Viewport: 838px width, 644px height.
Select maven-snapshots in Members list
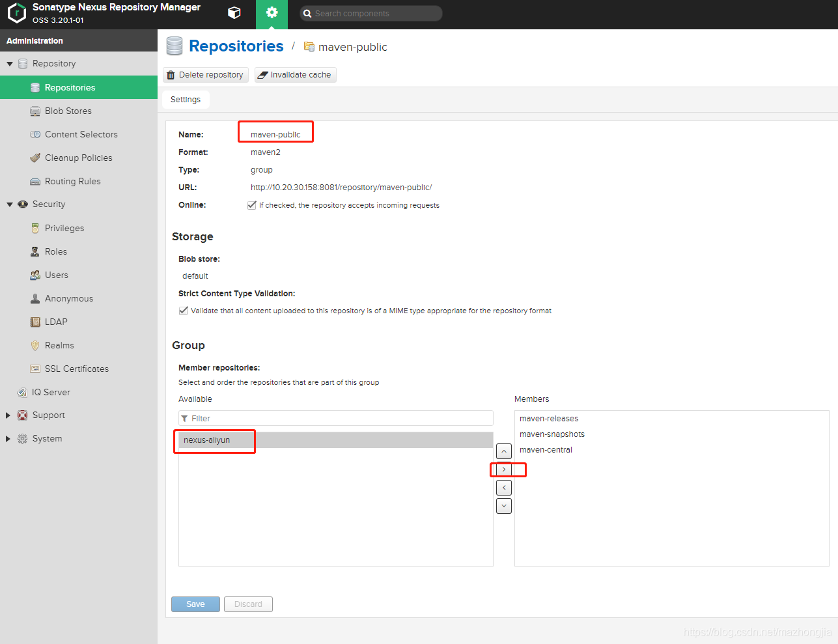pos(671,434)
